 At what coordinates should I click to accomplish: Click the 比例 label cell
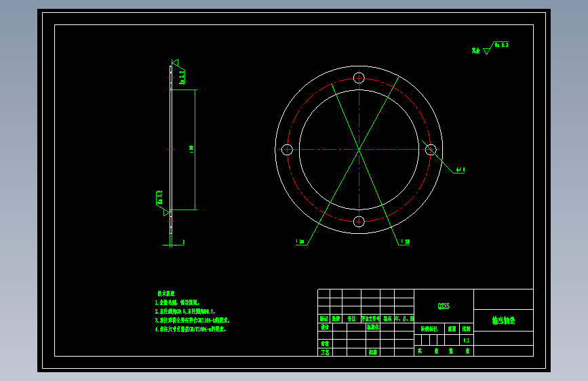tap(466, 329)
